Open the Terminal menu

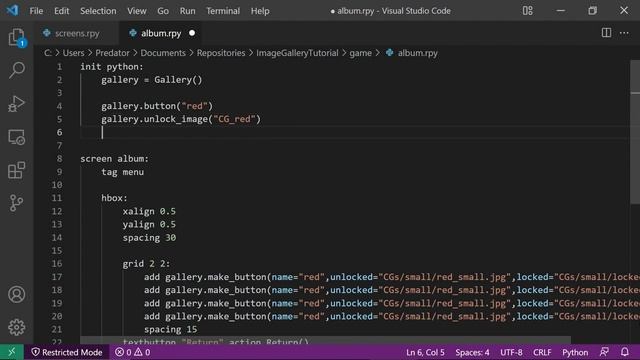tap(223, 11)
